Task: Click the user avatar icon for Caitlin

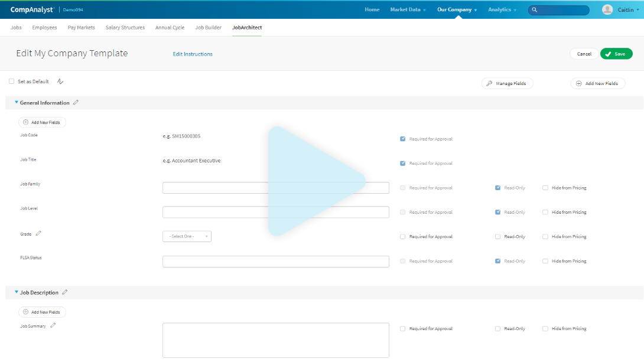Action: pyautogui.click(x=607, y=9)
